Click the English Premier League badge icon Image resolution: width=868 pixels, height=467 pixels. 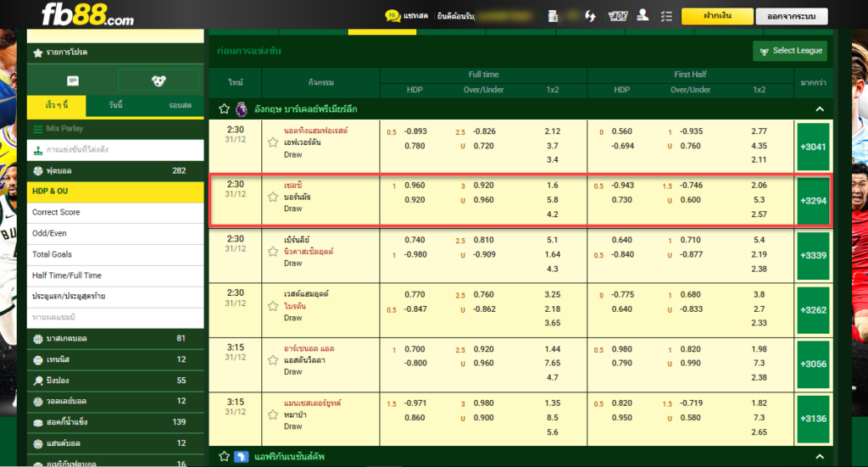(242, 109)
